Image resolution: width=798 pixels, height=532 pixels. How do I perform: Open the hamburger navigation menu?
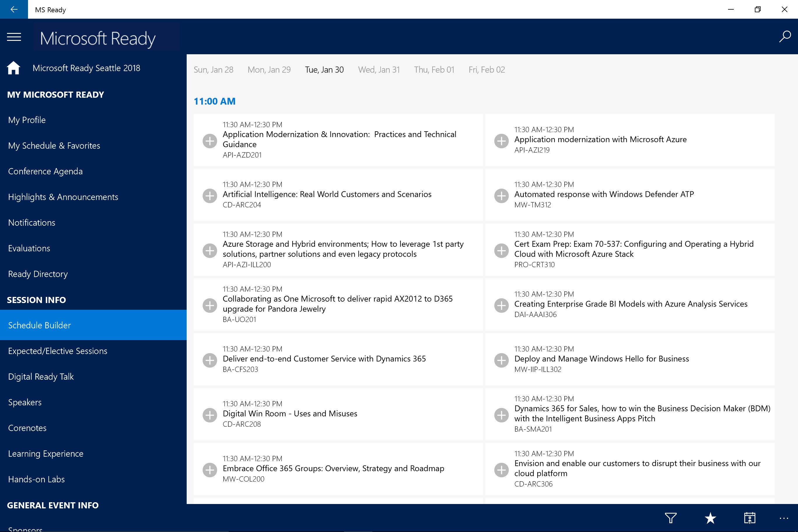pos(14,37)
